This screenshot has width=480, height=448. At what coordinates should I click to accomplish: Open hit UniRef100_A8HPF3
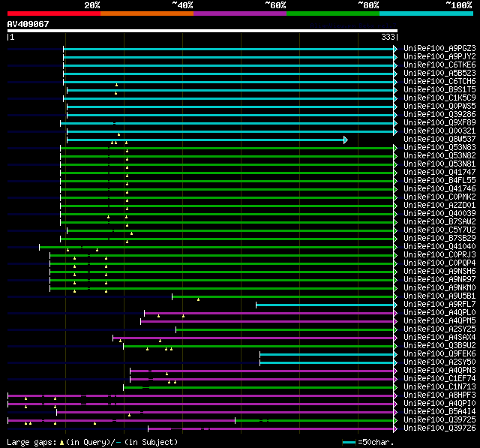pyautogui.click(x=439, y=395)
